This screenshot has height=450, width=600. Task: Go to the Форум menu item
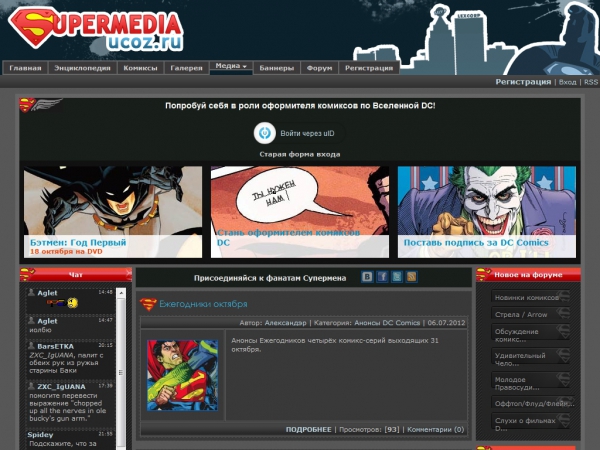320,68
